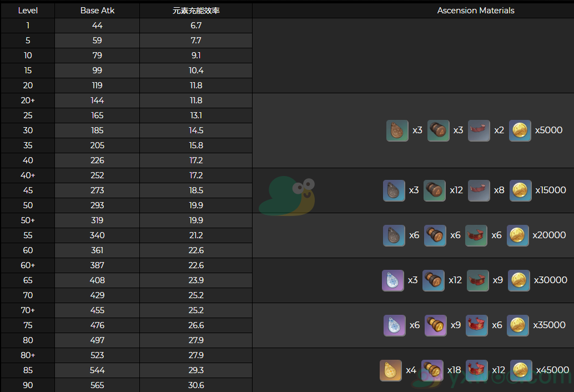Click the gray pendant icon in the x15000 row

pyautogui.click(x=394, y=190)
